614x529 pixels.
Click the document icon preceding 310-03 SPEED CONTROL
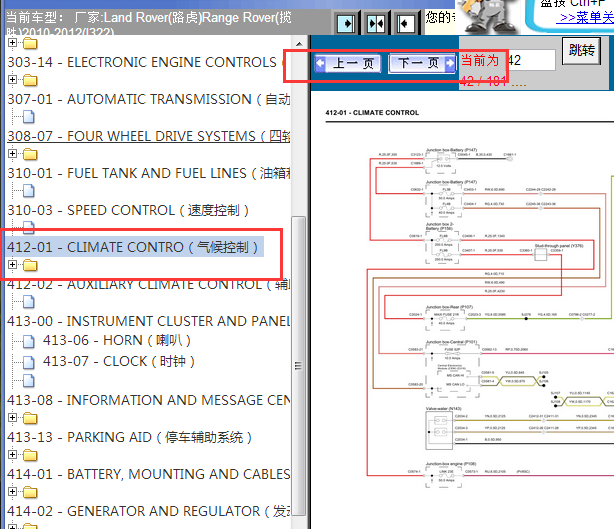(29, 191)
